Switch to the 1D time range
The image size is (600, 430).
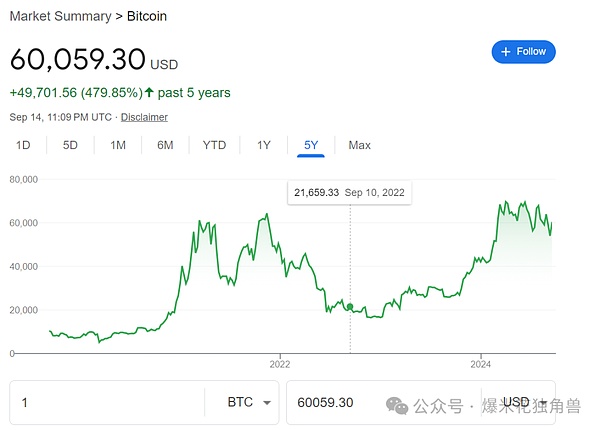coord(23,145)
